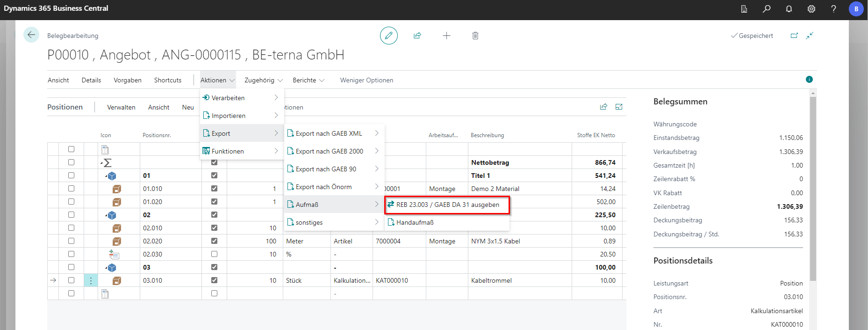The image size is (868, 330).
Task: Click Weniger Optionen
Action: (366, 80)
